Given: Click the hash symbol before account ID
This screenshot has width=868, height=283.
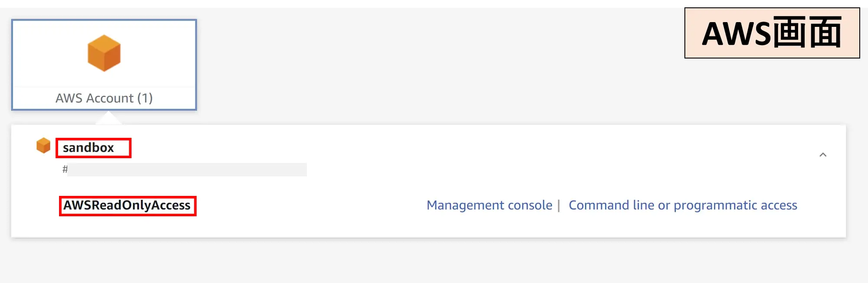Looking at the screenshot, I should tap(65, 169).
